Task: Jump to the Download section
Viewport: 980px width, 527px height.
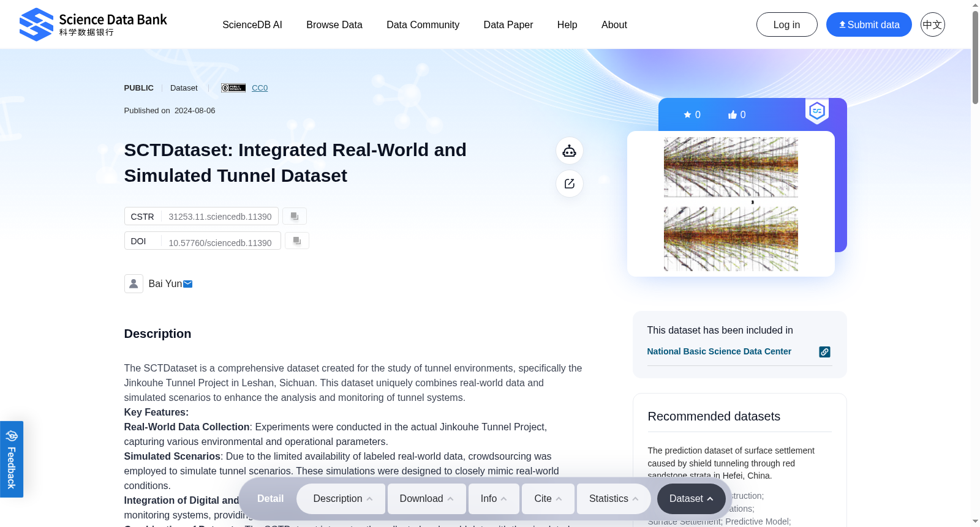Action: (x=427, y=499)
